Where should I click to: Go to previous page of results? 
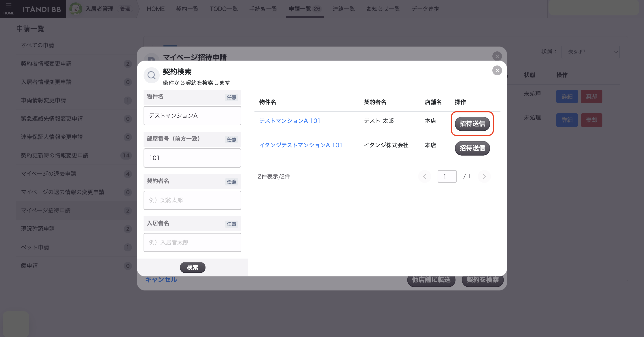[424, 176]
